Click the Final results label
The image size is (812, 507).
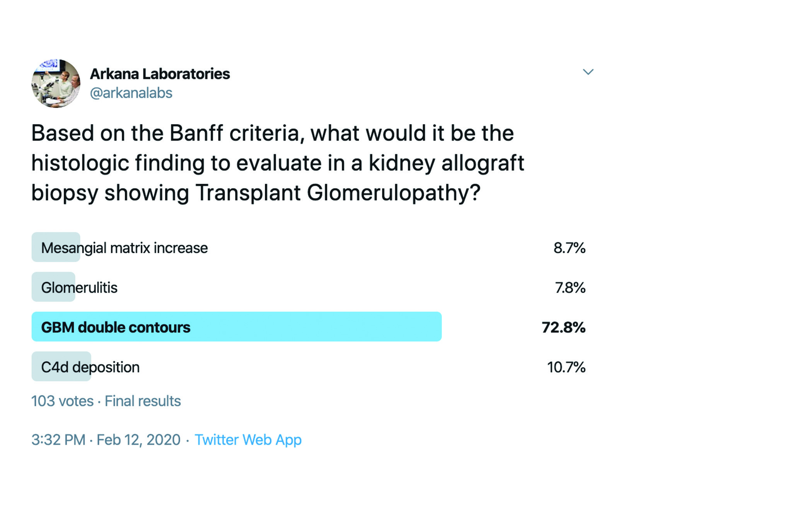143,401
